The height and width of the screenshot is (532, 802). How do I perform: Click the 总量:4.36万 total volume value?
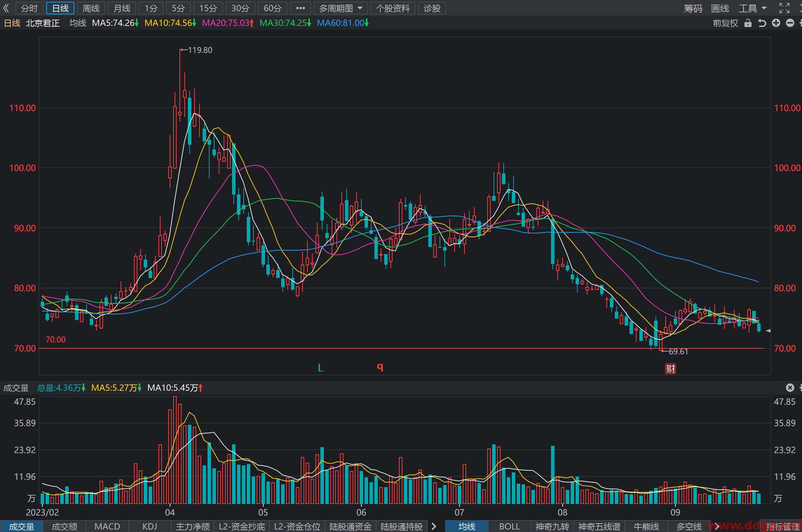(61, 388)
